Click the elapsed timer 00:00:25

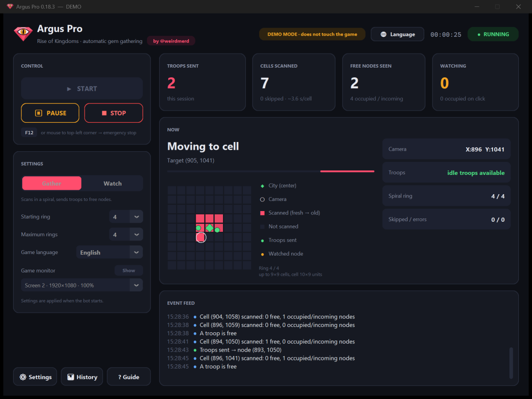click(x=446, y=35)
